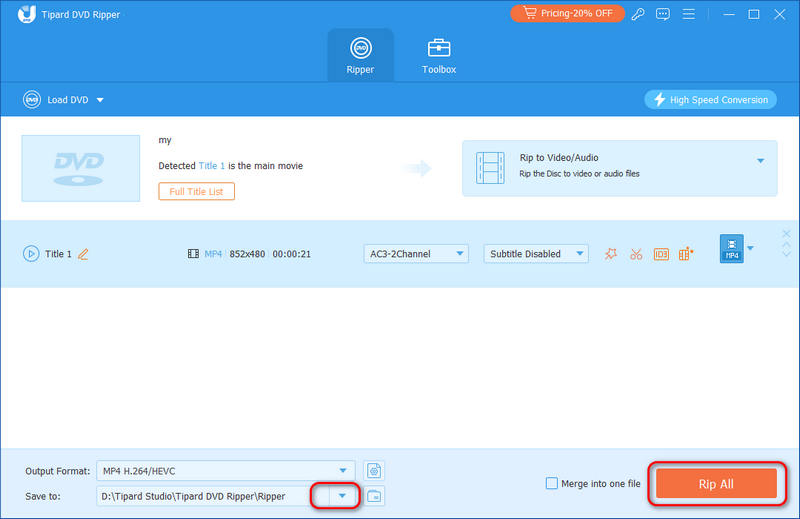Screen dimensions: 800x519
Task: Open the compress video icon
Action: [x=686, y=254]
